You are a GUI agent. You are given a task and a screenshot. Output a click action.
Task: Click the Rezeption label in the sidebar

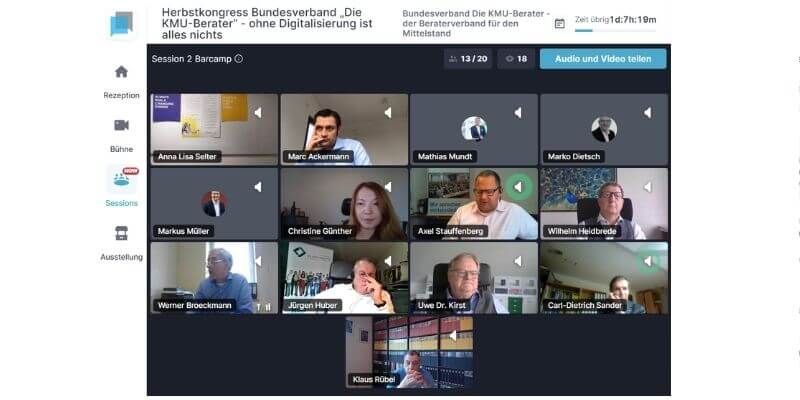tap(121, 95)
